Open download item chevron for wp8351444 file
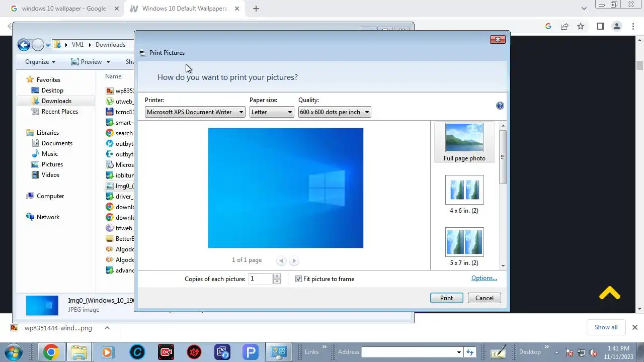Screen dimensions: 644x362 point(107,328)
